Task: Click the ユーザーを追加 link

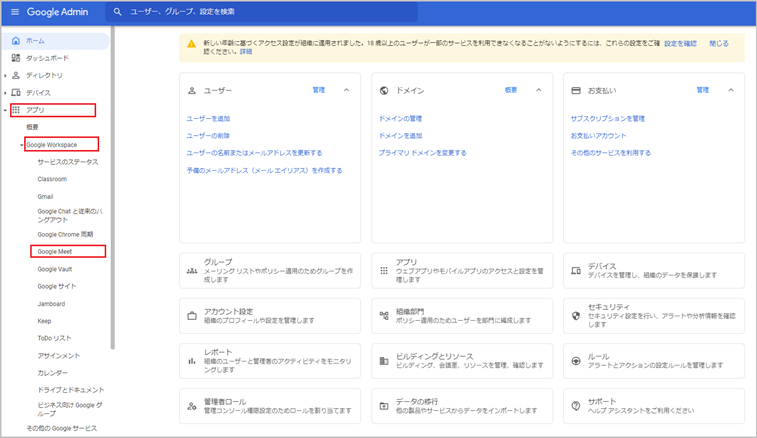Action: click(208, 118)
